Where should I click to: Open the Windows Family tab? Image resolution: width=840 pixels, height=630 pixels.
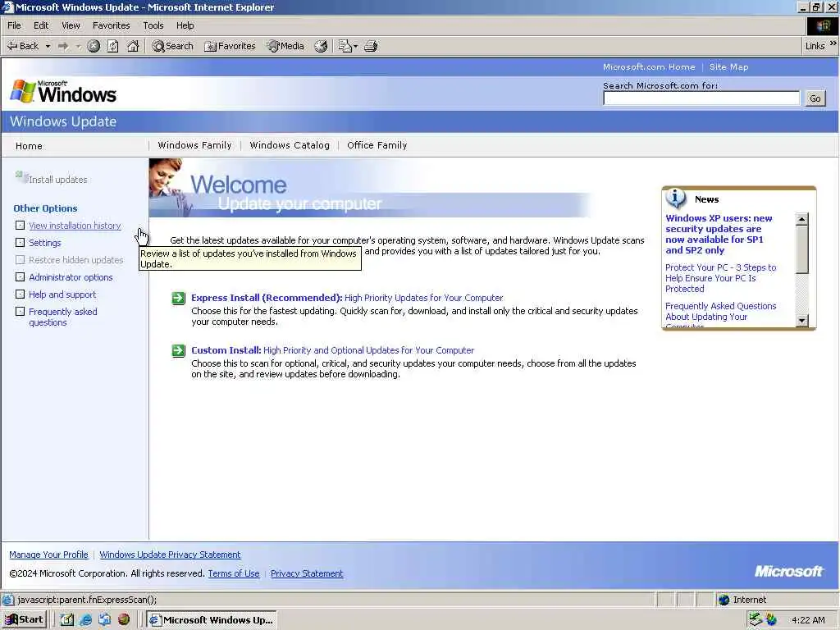point(195,145)
